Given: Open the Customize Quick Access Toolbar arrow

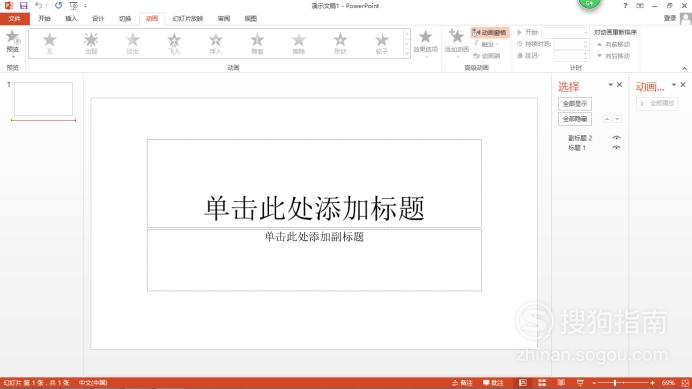Looking at the screenshot, I should click(85, 6).
